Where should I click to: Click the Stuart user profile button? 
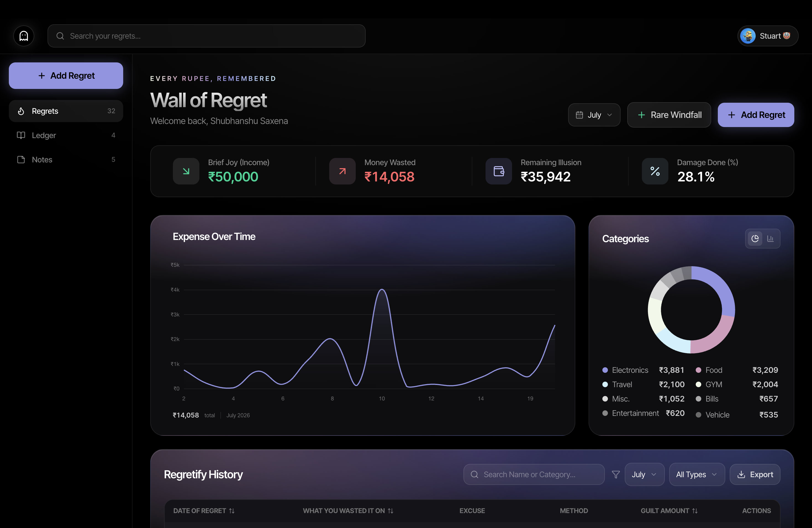pyautogui.click(x=768, y=36)
